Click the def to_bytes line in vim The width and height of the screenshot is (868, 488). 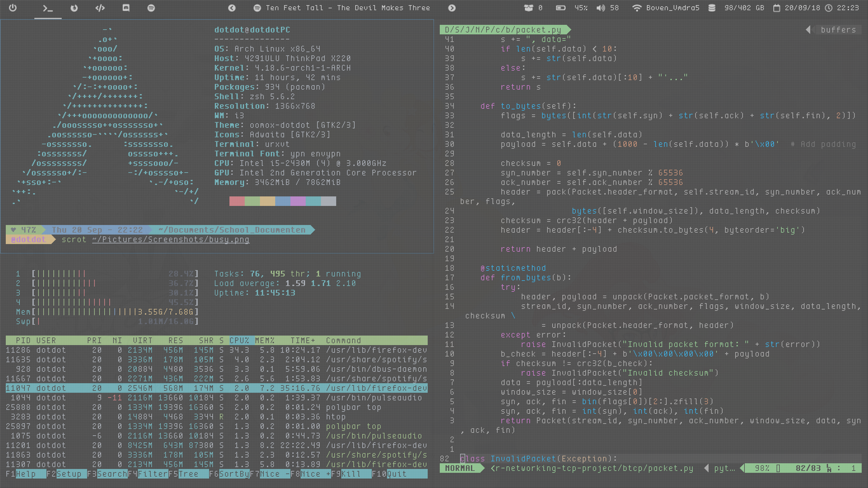(x=529, y=106)
